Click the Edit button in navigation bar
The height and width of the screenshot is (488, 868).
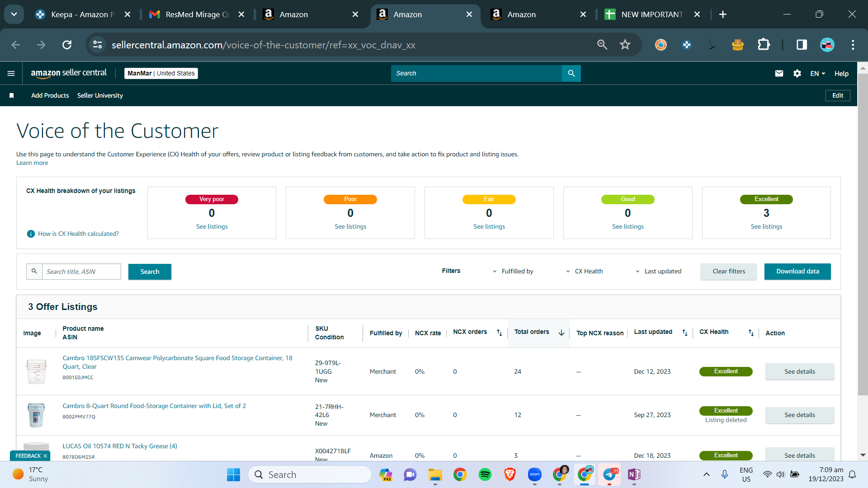tap(838, 95)
